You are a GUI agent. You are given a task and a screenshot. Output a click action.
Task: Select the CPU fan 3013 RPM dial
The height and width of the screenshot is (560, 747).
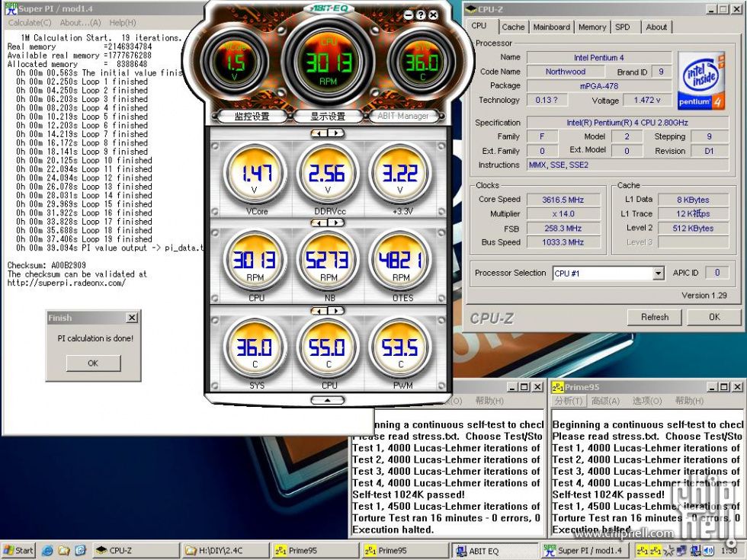click(x=255, y=261)
